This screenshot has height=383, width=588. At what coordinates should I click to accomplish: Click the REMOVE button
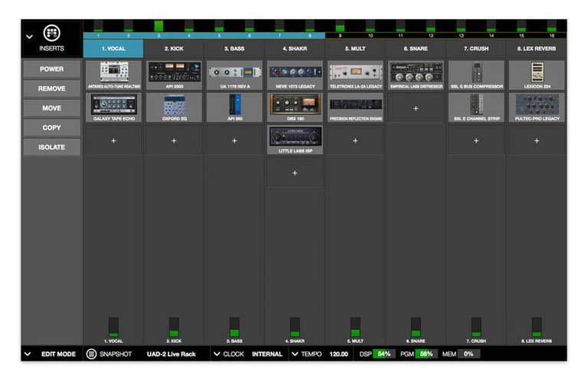click(52, 88)
